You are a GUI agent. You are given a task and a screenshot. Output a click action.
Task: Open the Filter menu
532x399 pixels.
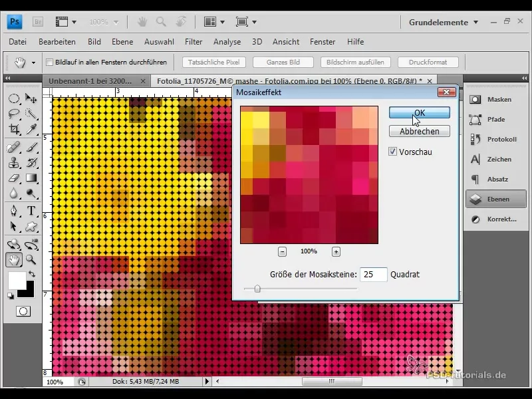pos(194,42)
